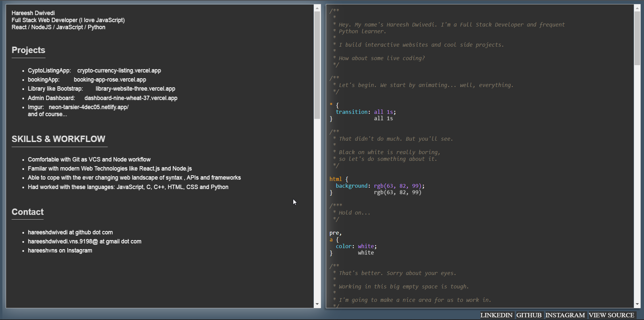Click 'Let's begin. We start by animating' comment
This screenshot has width=644, height=320.
[426, 85]
